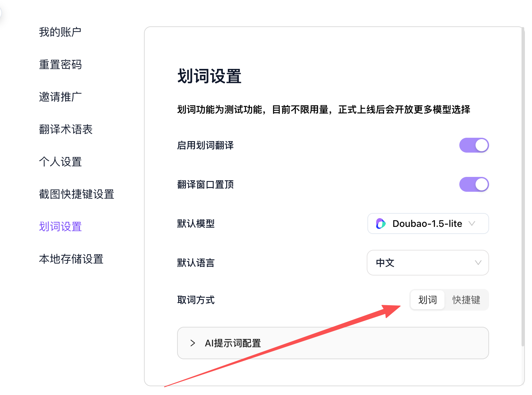532x395 pixels.
Task: Go to 我的账户 in sidebar
Action: 60,32
